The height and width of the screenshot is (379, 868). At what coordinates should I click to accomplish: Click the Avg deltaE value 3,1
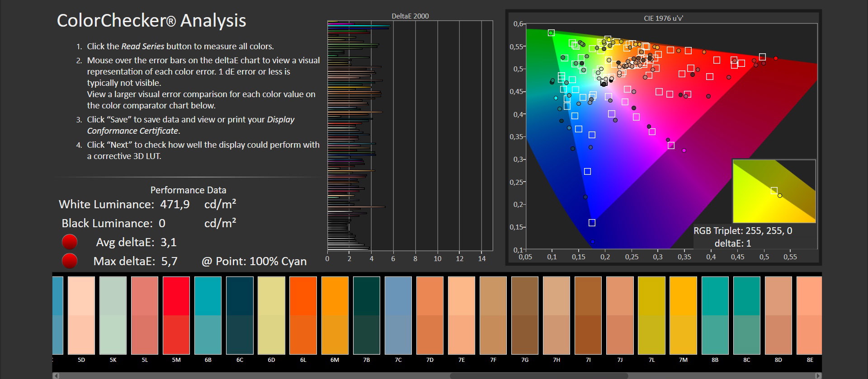click(168, 242)
